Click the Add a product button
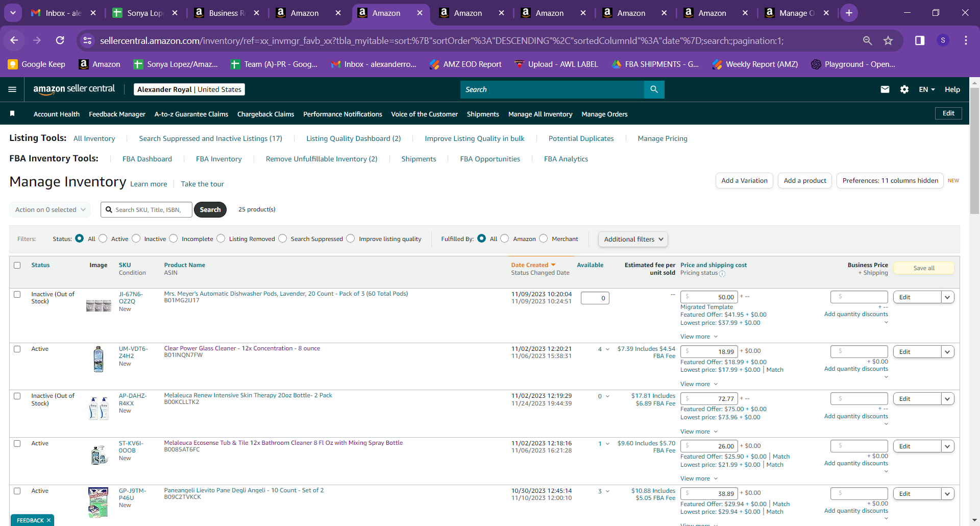 pos(805,181)
